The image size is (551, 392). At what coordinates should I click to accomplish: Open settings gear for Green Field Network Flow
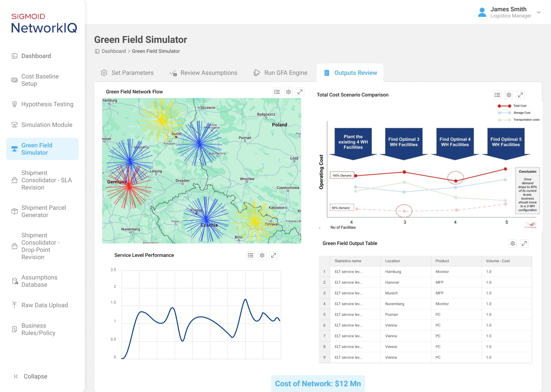click(289, 92)
